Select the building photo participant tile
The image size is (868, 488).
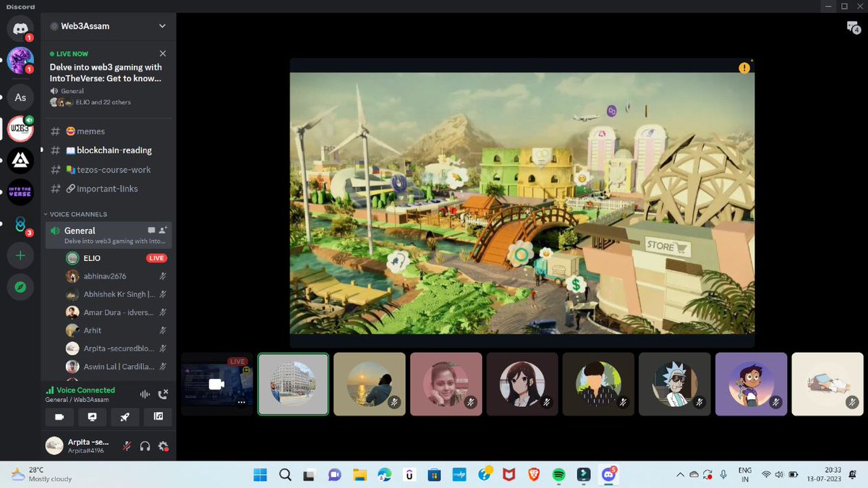click(x=293, y=384)
